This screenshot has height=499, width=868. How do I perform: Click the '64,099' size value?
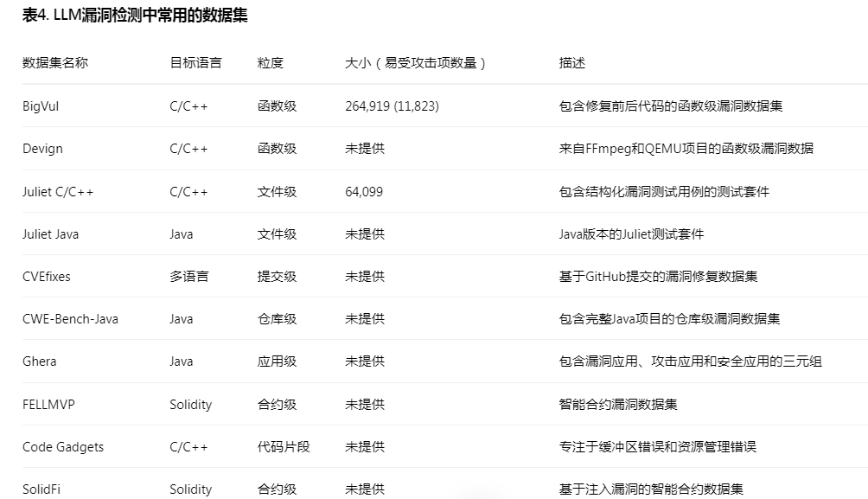[x=364, y=192]
